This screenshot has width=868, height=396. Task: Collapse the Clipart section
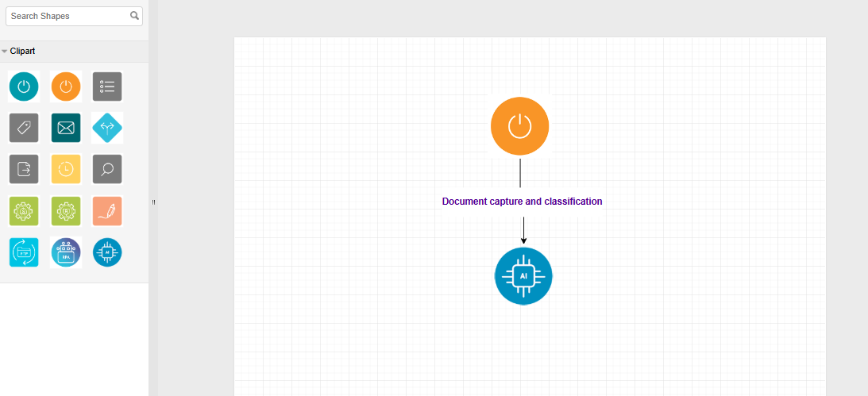click(x=22, y=52)
